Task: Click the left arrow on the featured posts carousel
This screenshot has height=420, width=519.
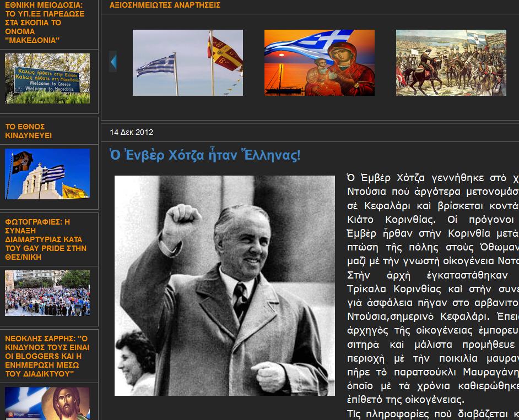Action: coord(113,62)
